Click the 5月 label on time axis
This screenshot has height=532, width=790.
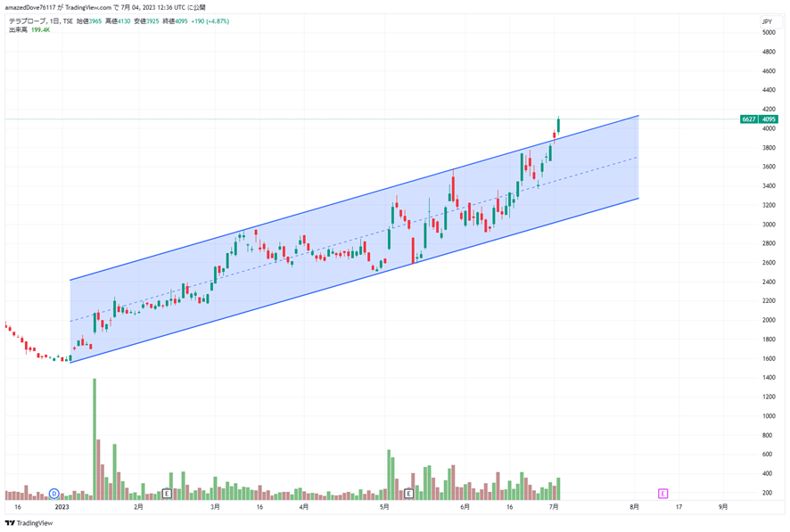pyautogui.click(x=384, y=507)
